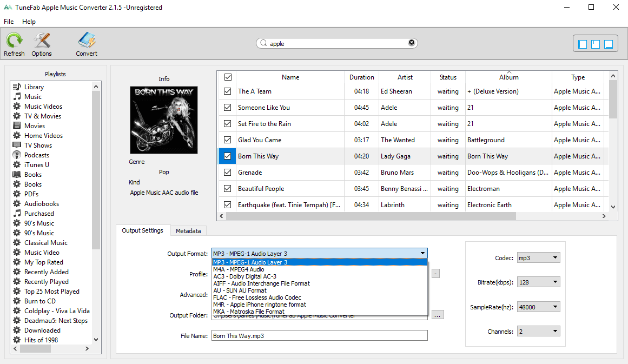Click the track list horizontal scrollbar
The width and height of the screenshot is (628, 364).
pyautogui.click(x=371, y=216)
